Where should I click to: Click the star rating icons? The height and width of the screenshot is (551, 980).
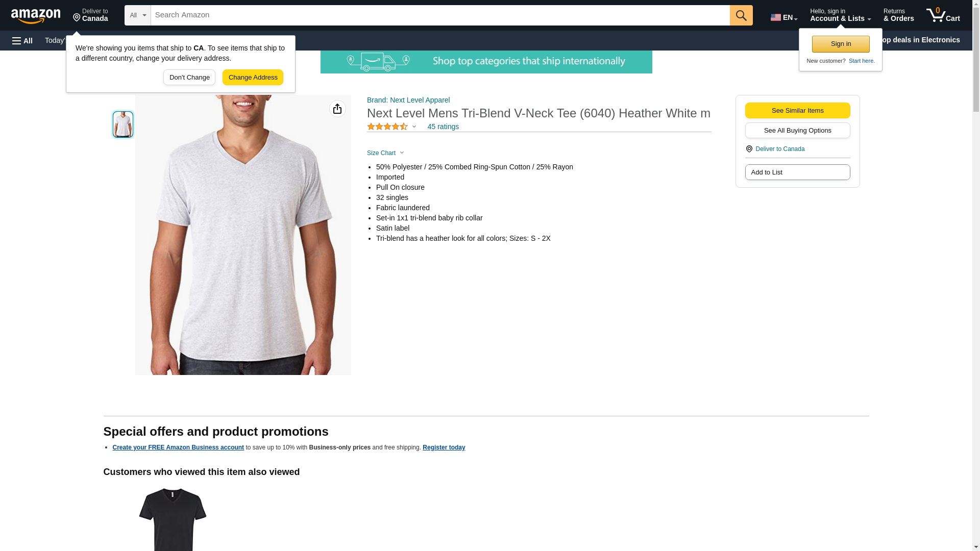[x=387, y=127]
